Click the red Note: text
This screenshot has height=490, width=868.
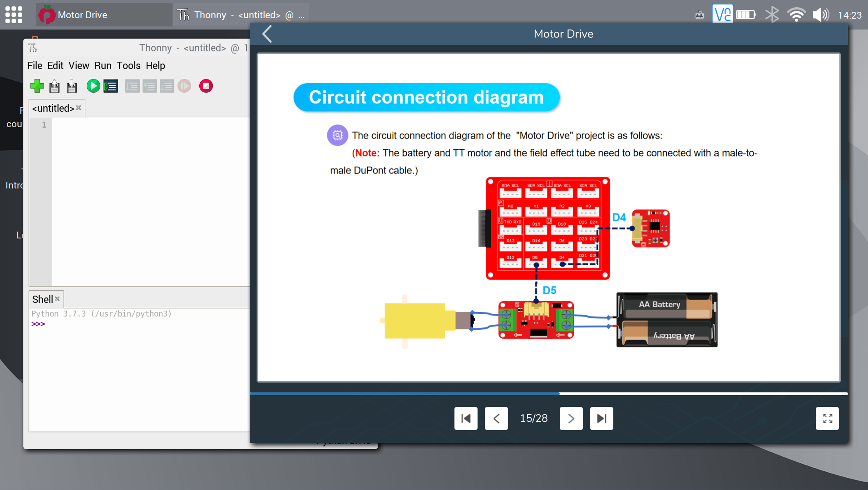coord(367,153)
